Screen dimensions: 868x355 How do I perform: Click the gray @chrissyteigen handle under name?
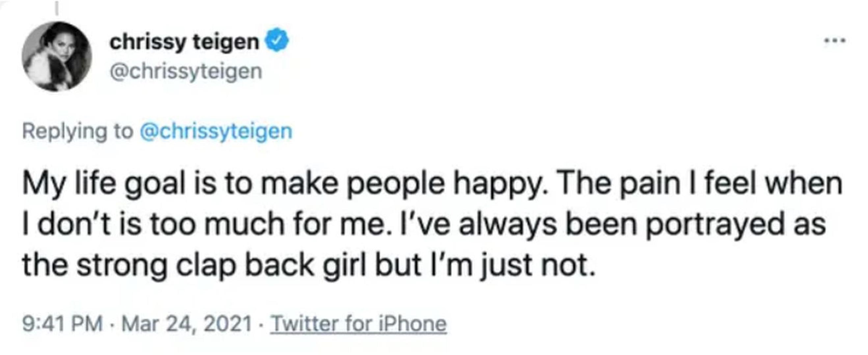click(x=186, y=72)
